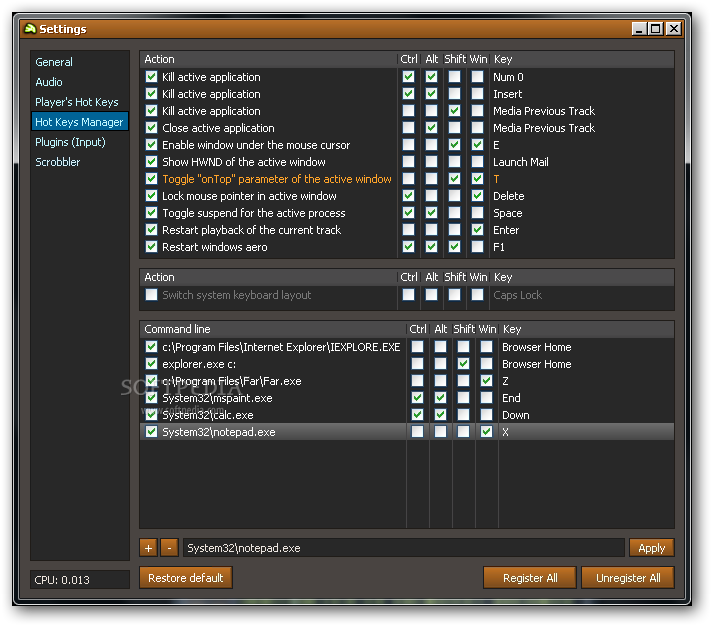Click the minus button to remove command
The width and height of the screenshot is (712, 626).
tap(169, 548)
